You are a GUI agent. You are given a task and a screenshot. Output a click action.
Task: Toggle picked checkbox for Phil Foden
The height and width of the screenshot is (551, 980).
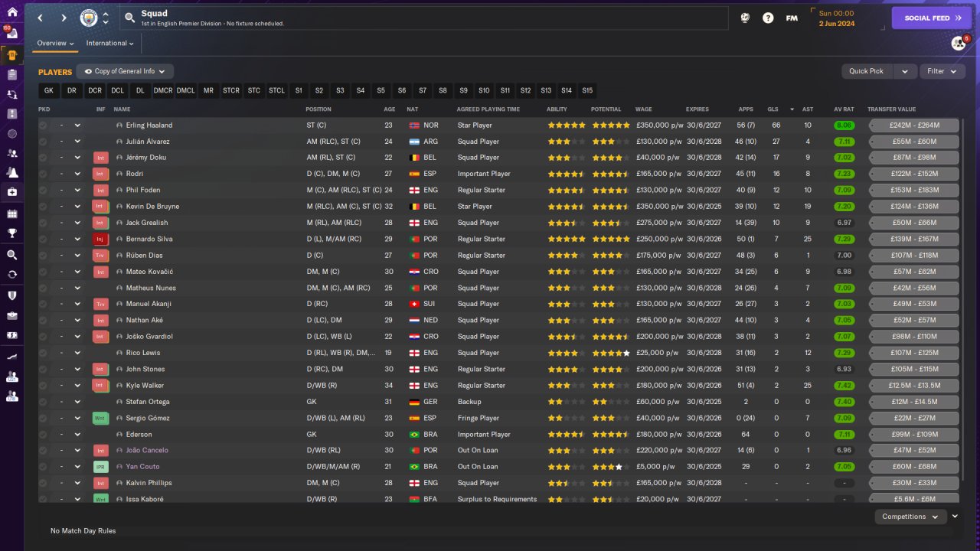(43, 191)
